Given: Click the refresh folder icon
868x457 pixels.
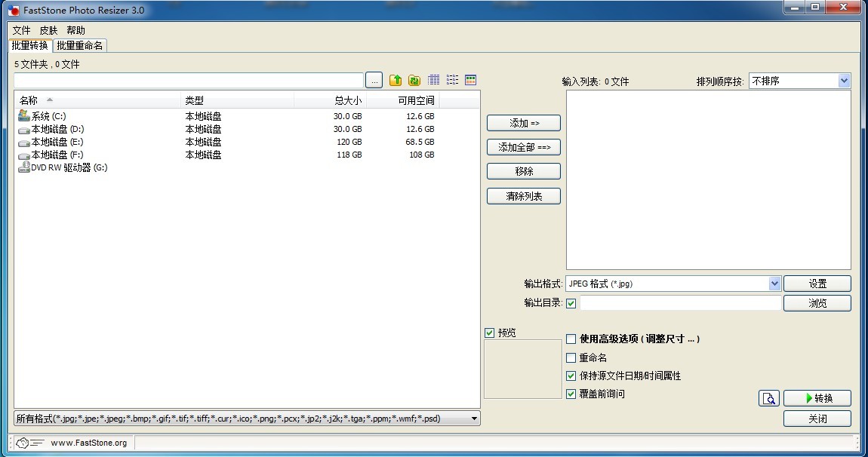Looking at the screenshot, I should point(414,80).
